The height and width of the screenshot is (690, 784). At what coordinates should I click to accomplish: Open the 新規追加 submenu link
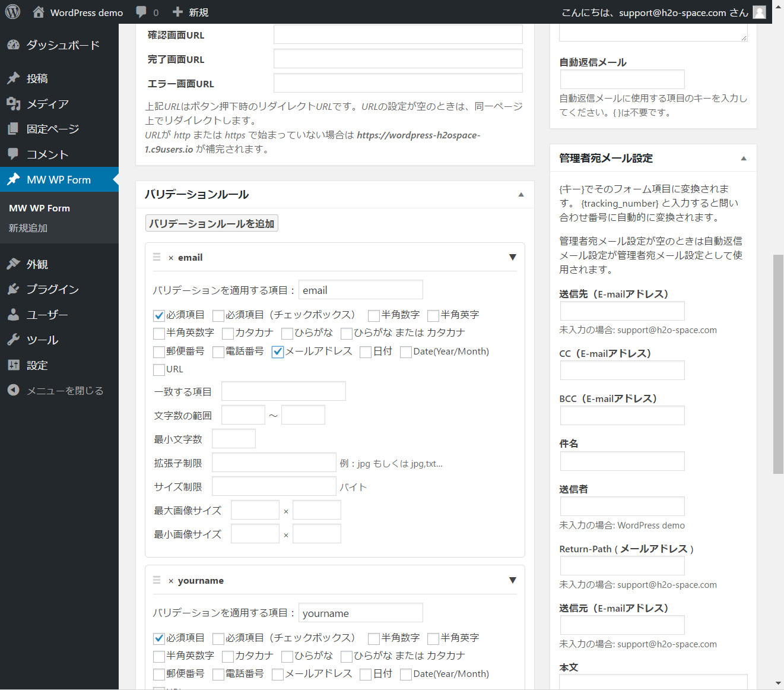[28, 228]
